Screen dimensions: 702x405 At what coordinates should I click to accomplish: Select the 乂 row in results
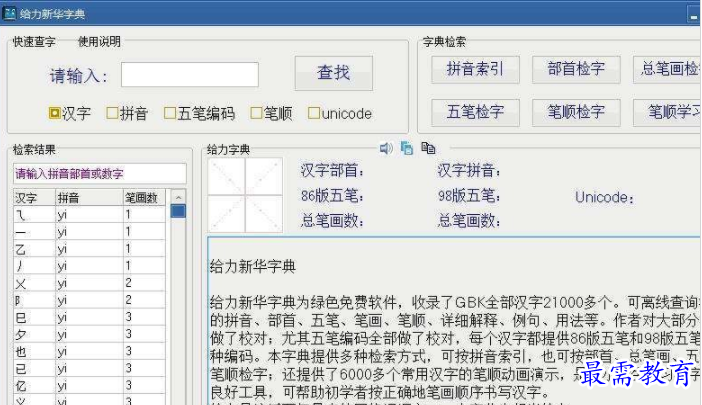coord(90,283)
